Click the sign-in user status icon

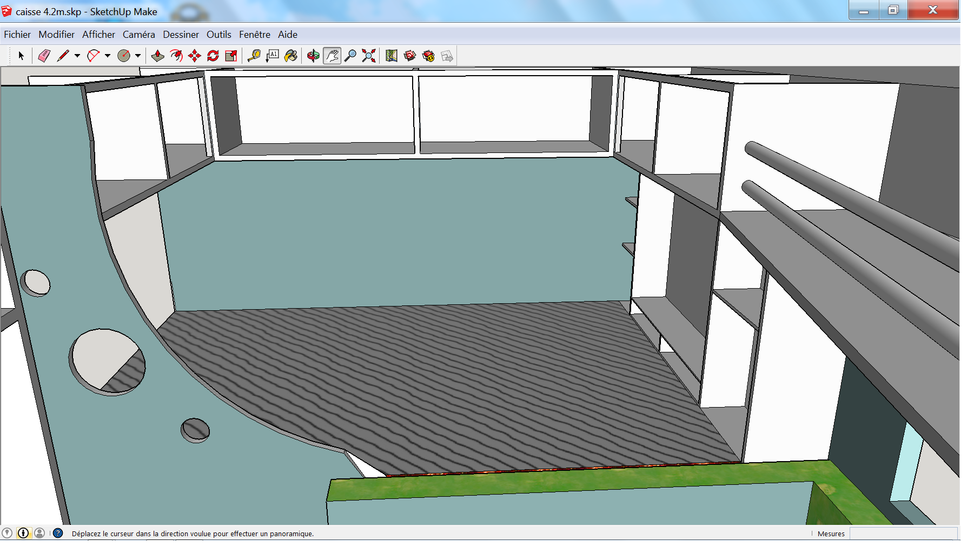coord(39,534)
